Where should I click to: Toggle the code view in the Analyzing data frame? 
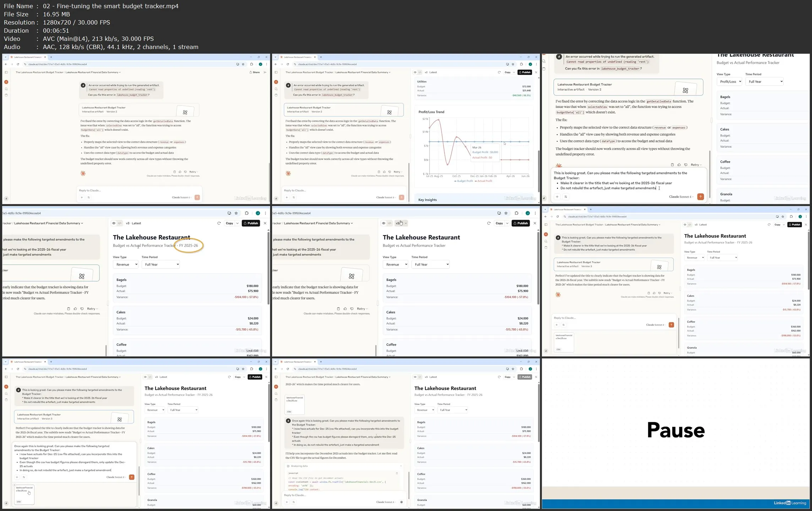420,377
